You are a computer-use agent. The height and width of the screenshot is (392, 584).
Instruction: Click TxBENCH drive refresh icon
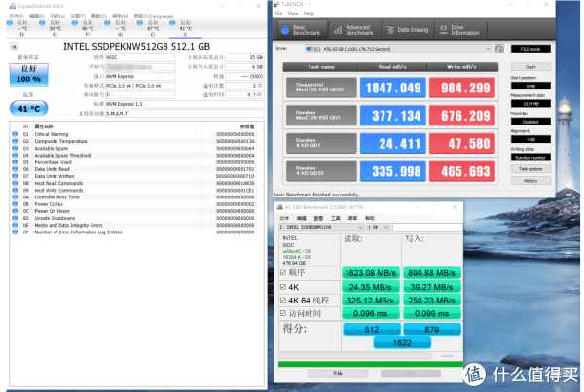pos(499,49)
